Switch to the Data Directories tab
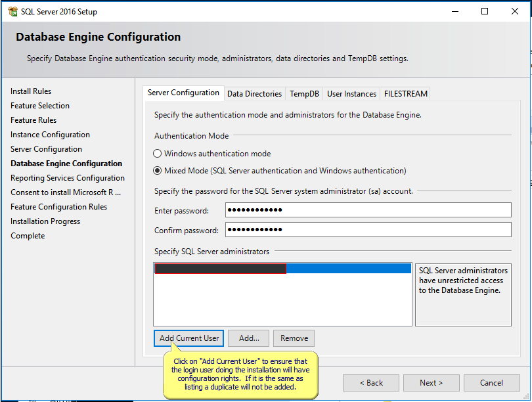The image size is (532, 402). (x=254, y=93)
